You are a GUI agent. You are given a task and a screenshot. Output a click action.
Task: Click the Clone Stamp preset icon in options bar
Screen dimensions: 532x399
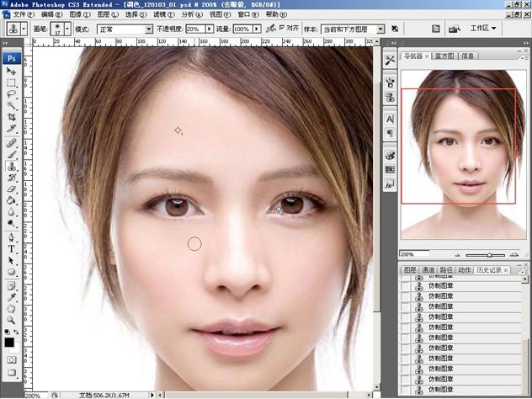[x=14, y=29]
